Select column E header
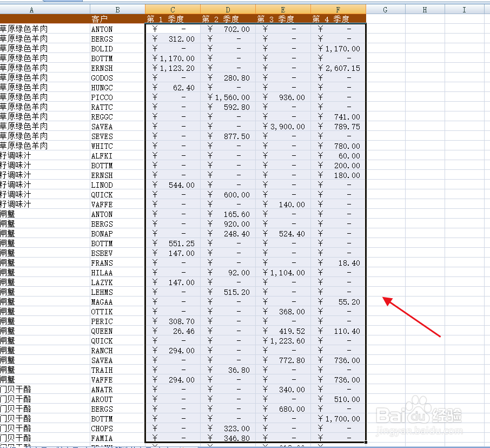 click(283, 9)
